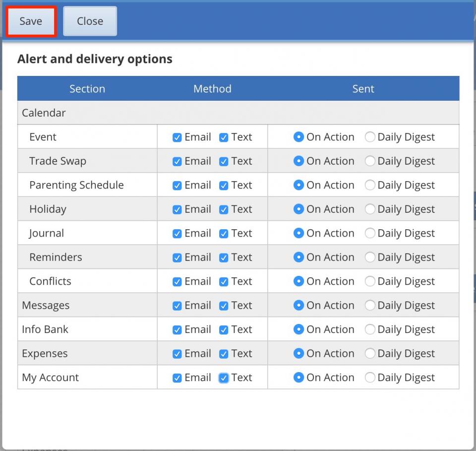This screenshot has height=451, width=476.
Task: Choose On Action for Reminders
Action: pyautogui.click(x=298, y=257)
